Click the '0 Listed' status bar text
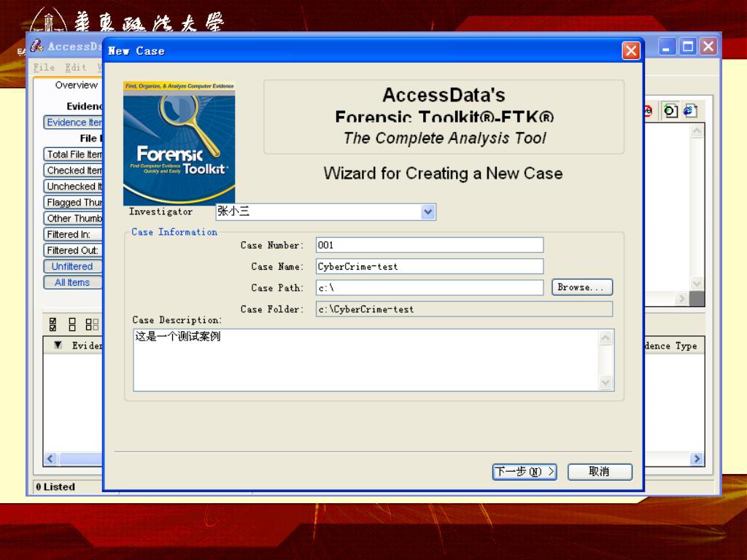The image size is (747, 560). pos(55,486)
